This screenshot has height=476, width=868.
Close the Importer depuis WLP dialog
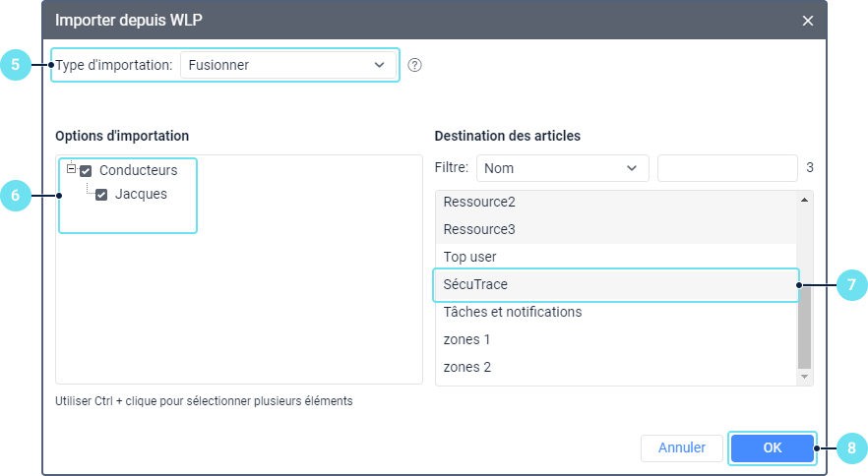[x=807, y=21]
